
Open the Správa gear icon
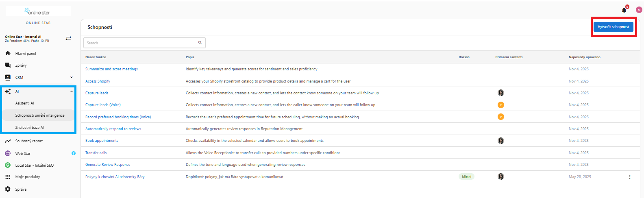(8, 189)
